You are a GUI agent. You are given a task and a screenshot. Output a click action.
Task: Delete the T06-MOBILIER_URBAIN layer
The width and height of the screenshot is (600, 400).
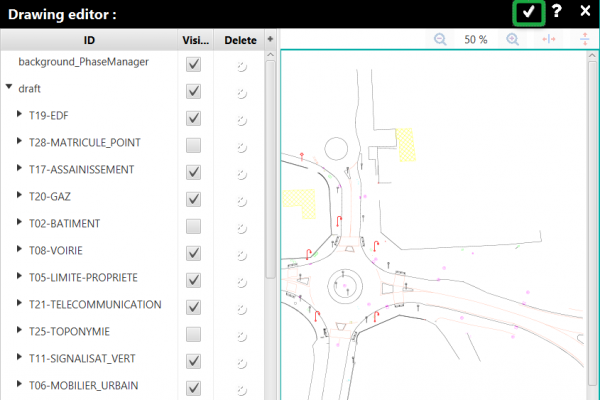(241, 390)
